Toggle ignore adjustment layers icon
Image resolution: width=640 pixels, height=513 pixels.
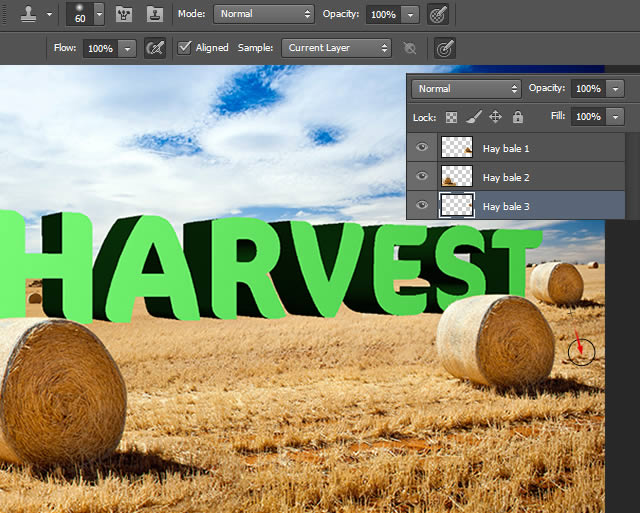[409, 49]
